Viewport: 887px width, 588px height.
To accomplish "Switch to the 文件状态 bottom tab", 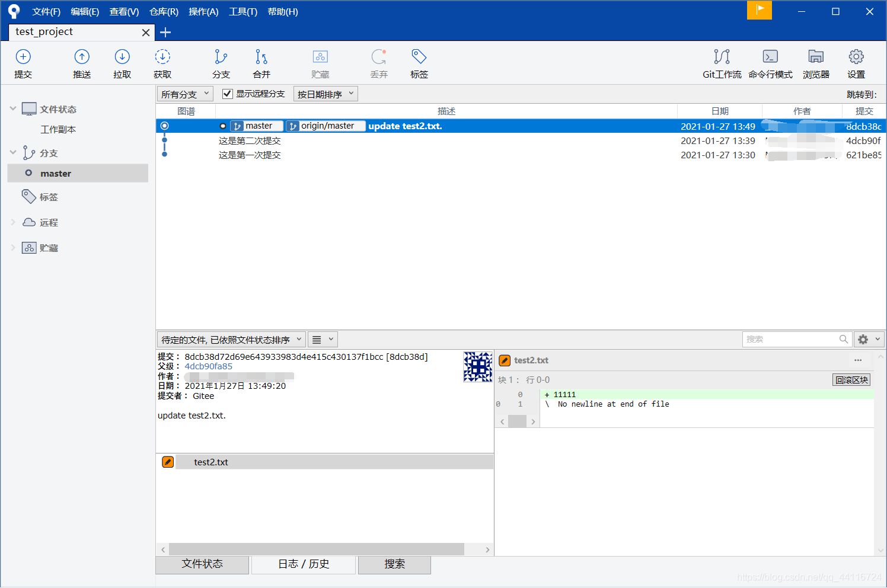I will pos(202,564).
